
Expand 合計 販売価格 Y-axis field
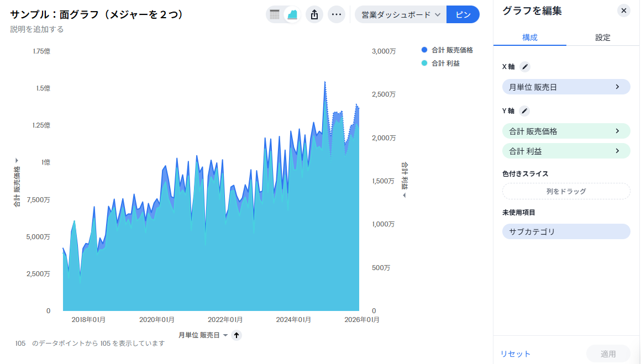566,131
